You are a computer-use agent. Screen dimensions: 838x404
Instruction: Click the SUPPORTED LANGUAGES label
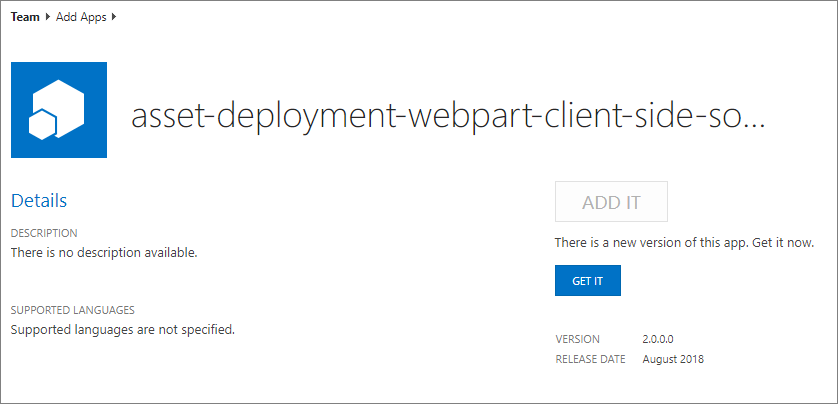coord(72,310)
